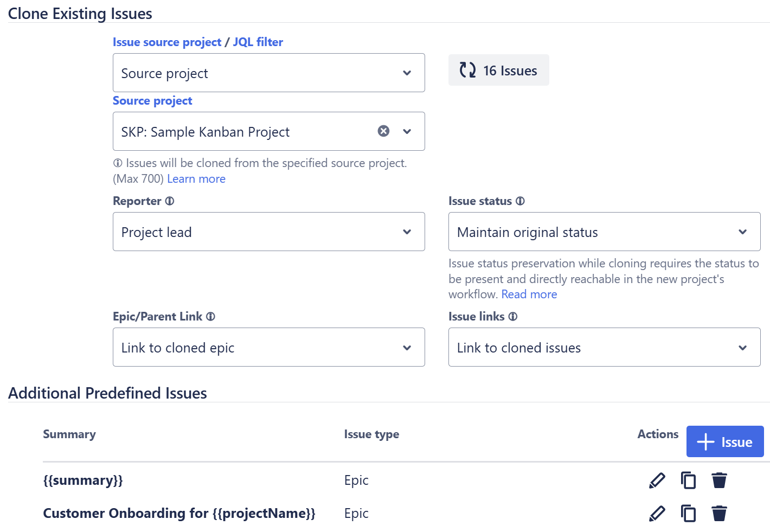The height and width of the screenshot is (532, 770).
Task: Open the Source project dropdown
Action: 268,131
